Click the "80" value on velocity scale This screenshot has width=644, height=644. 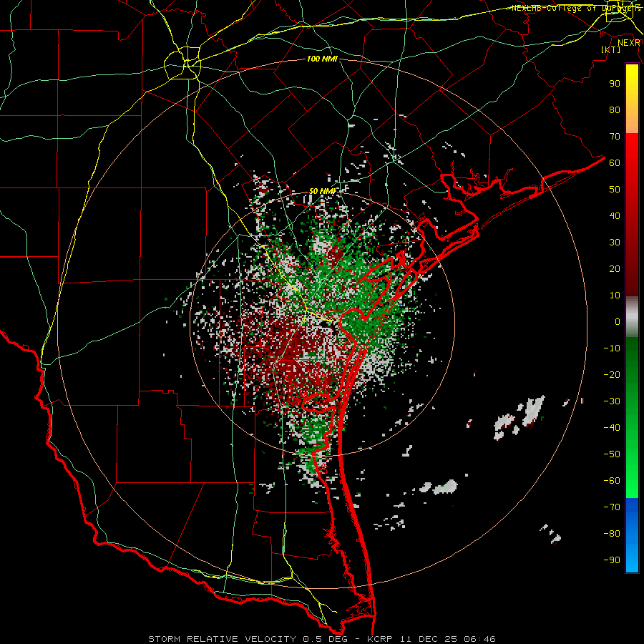[615, 109]
